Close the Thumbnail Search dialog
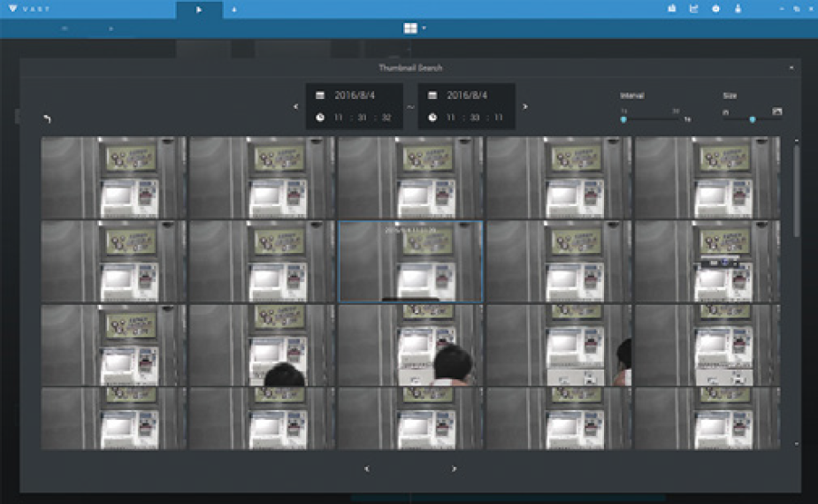818x504 pixels. pos(791,68)
